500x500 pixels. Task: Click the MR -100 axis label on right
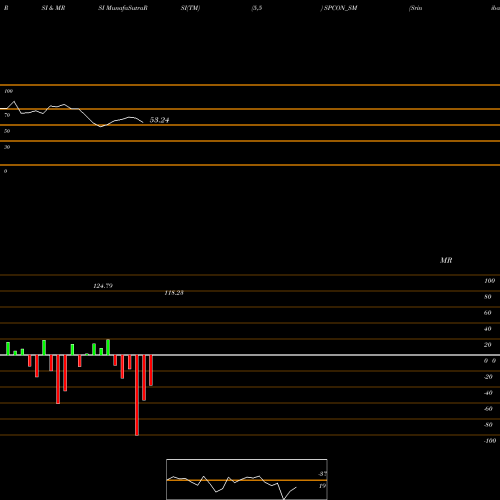click(x=490, y=441)
